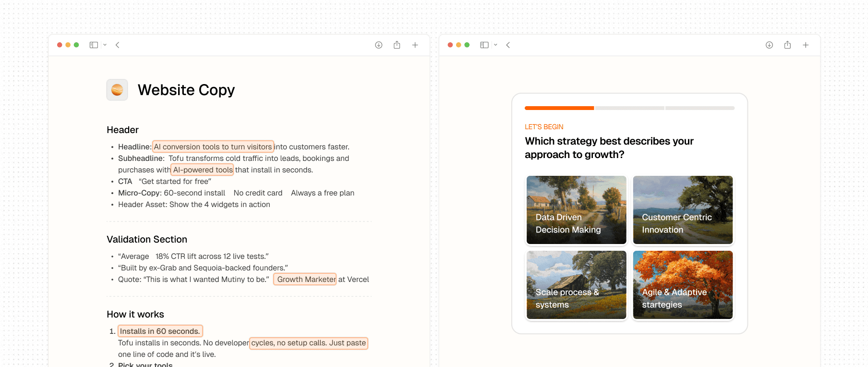Screen dimensions: 868x367
Task: Open sidebar dropdown chevron in left window
Action: (x=105, y=45)
